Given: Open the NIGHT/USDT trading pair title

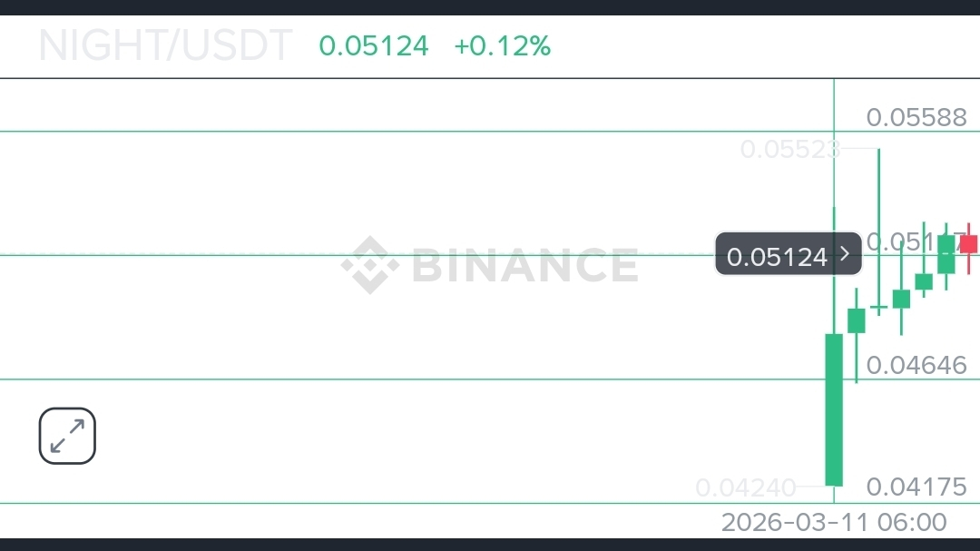Looking at the screenshot, I should [166, 45].
